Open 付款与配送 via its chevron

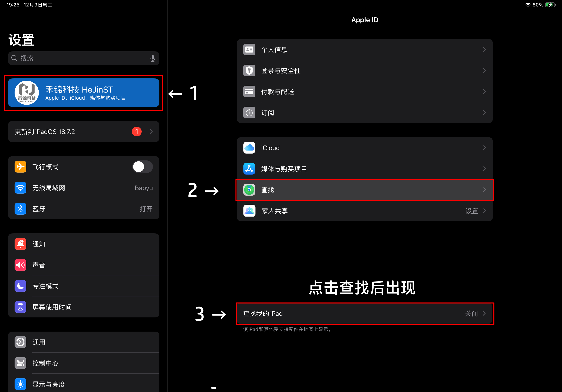tap(485, 92)
